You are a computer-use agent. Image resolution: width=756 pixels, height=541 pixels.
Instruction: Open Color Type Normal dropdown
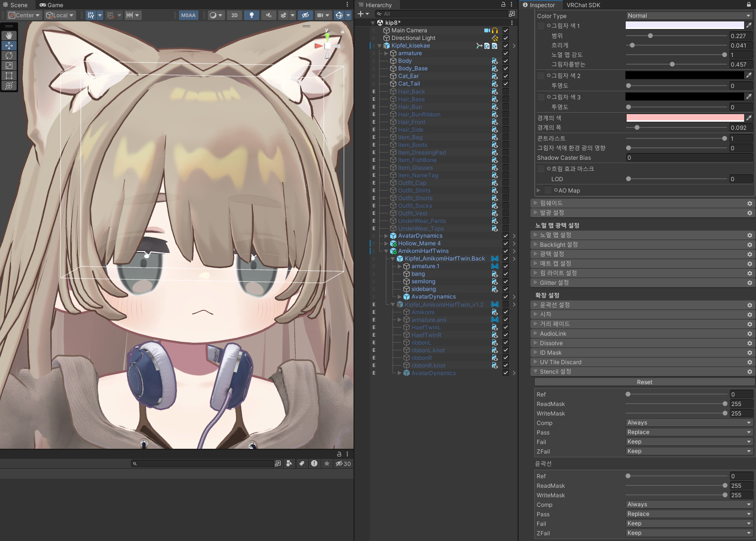tap(689, 16)
